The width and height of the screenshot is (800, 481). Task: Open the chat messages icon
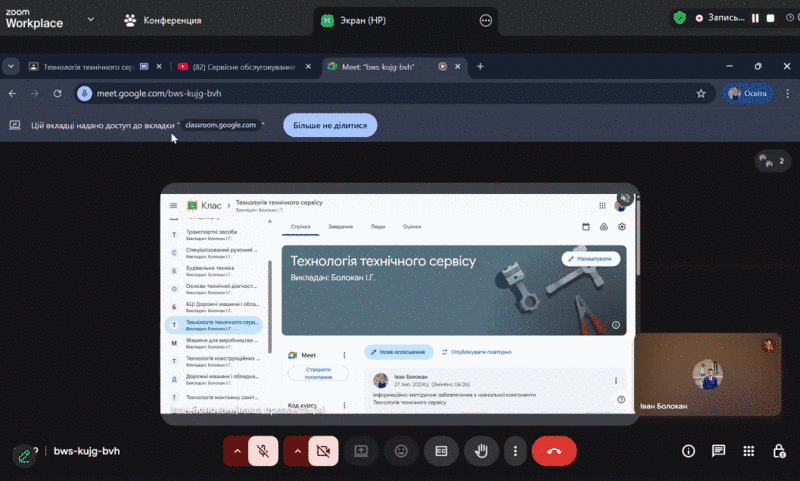718,451
